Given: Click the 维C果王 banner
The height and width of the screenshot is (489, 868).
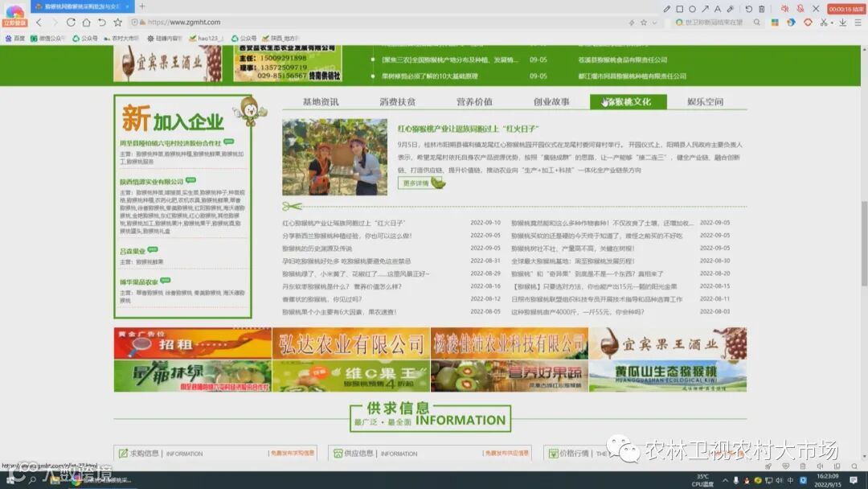Looking at the screenshot, I should [x=351, y=376].
